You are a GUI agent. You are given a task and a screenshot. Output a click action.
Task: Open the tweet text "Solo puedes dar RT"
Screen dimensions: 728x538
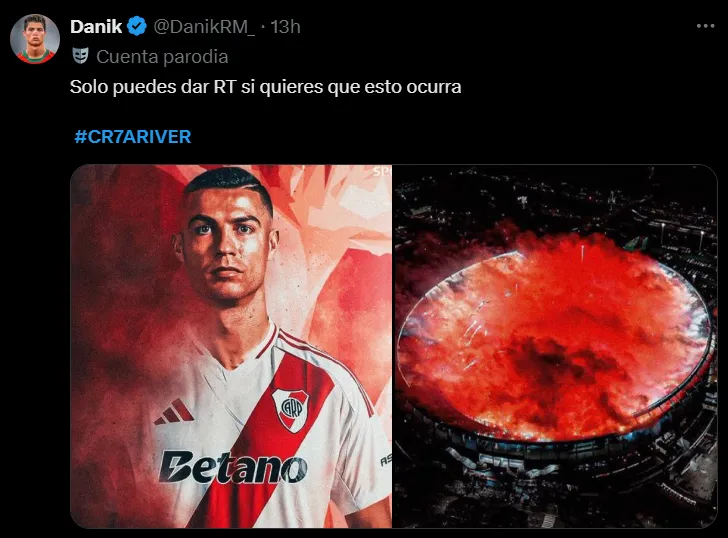[x=153, y=87]
